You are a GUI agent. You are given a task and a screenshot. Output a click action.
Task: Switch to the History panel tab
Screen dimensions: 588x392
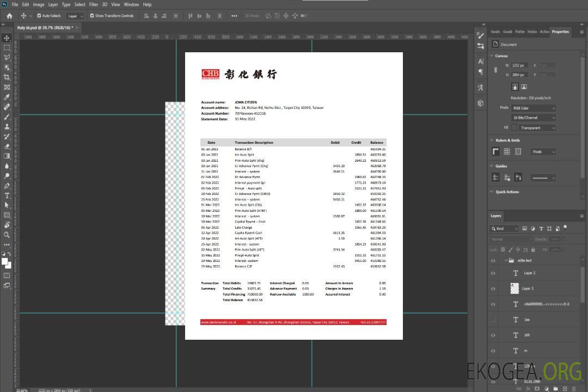[x=532, y=32]
